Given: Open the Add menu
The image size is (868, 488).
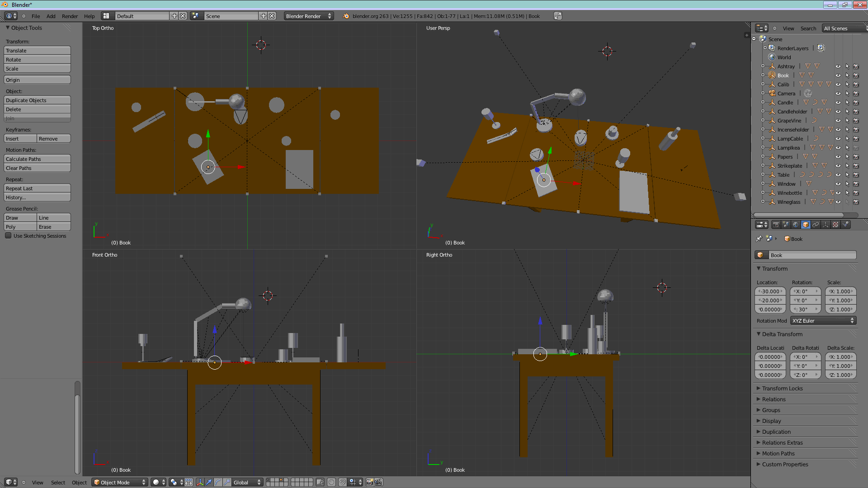Looking at the screenshot, I should pos(51,16).
